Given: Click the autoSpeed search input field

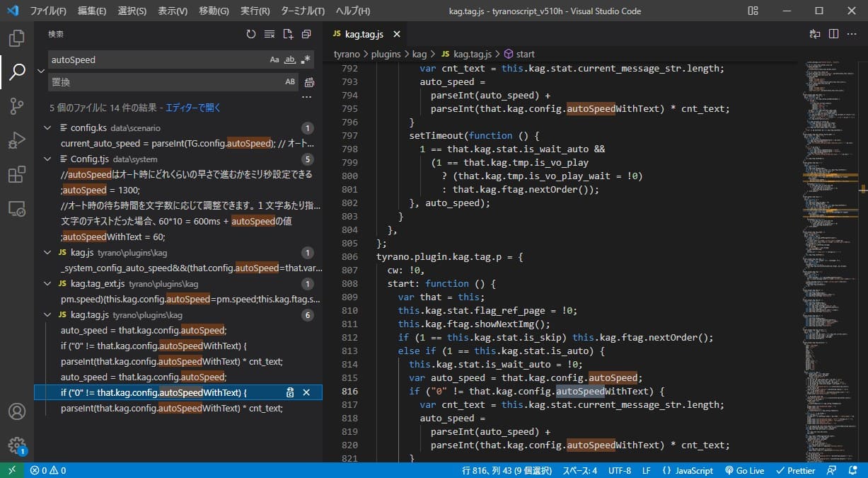Looking at the screenshot, I should click(x=156, y=60).
